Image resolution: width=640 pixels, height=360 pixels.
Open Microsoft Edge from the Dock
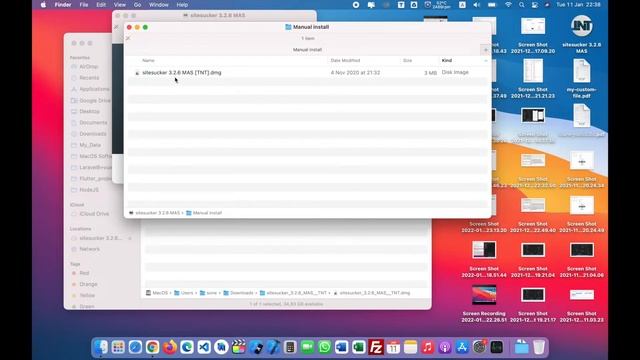[187, 347]
